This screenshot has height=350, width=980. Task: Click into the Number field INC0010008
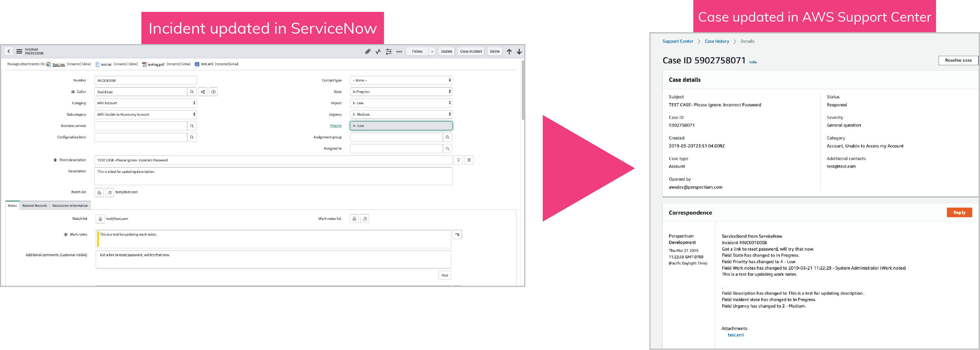click(x=145, y=80)
